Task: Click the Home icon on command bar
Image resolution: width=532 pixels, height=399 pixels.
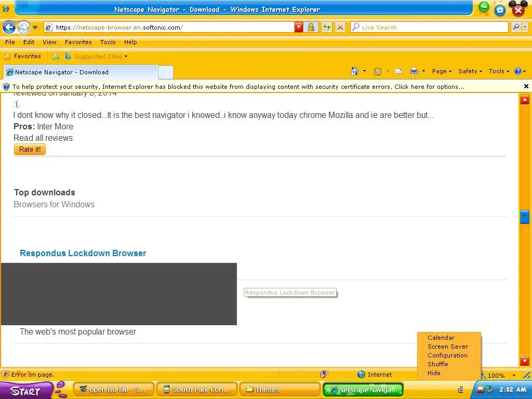Action: [x=355, y=71]
